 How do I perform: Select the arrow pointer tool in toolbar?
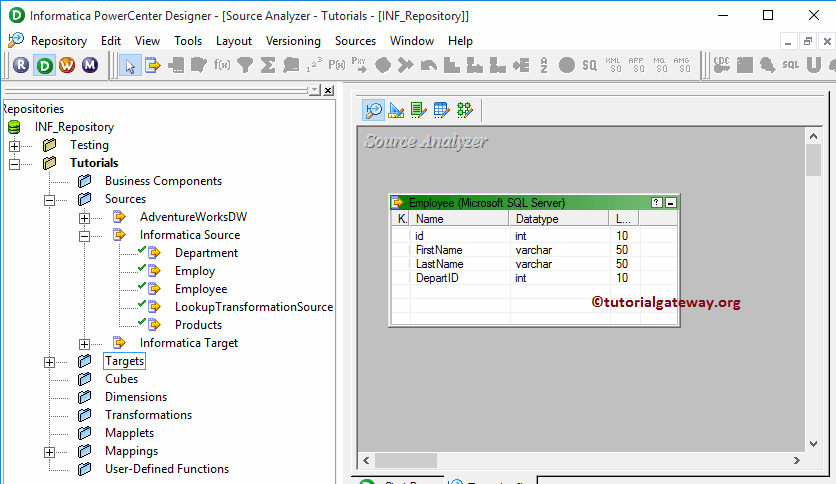pyautogui.click(x=130, y=65)
